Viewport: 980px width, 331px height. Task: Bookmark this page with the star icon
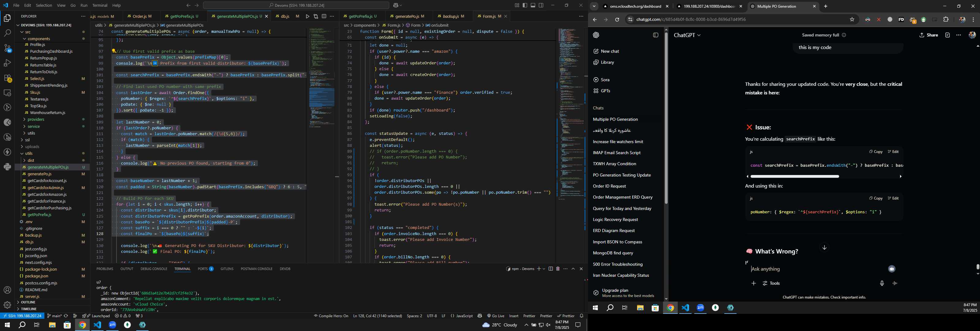pos(852,19)
